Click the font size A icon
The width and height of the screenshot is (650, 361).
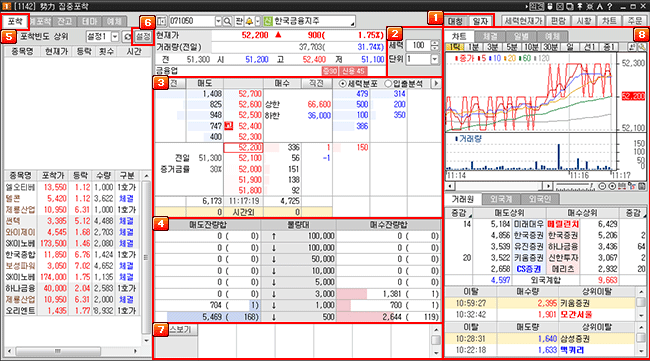click(600, 6)
